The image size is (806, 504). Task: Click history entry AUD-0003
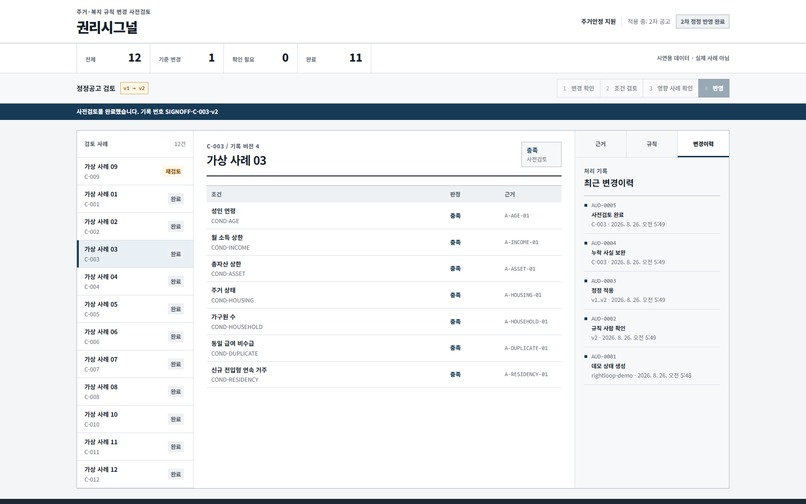click(652, 291)
